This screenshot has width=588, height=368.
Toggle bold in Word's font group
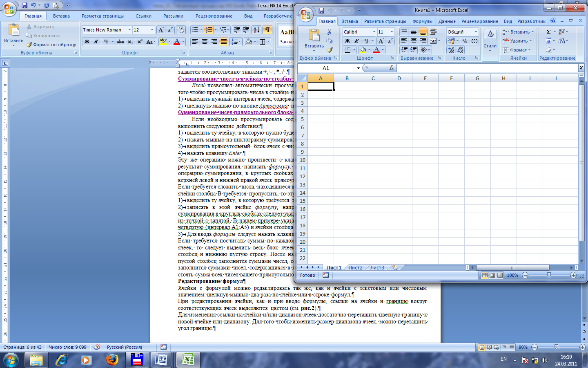pyautogui.click(x=87, y=42)
